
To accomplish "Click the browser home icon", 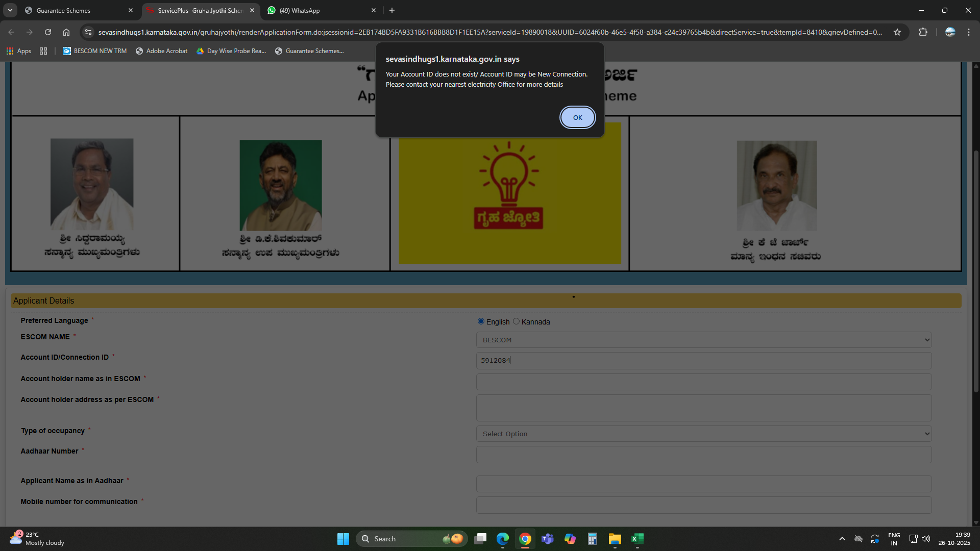I will point(66,32).
